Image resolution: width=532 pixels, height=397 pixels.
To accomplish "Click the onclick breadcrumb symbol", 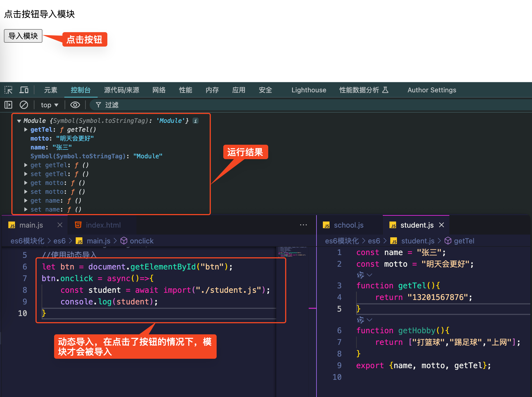I will tap(141, 241).
